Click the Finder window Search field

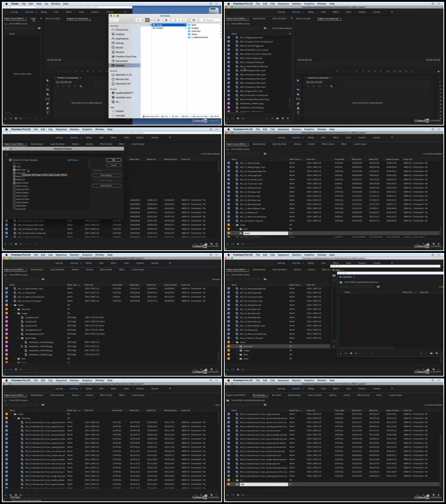pos(210,20)
